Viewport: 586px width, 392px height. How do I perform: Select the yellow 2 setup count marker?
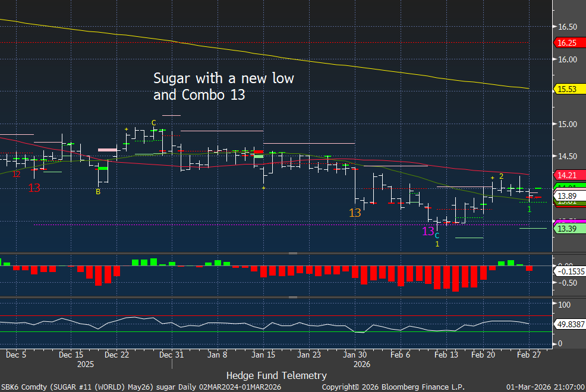pyautogui.click(x=501, y=176)
